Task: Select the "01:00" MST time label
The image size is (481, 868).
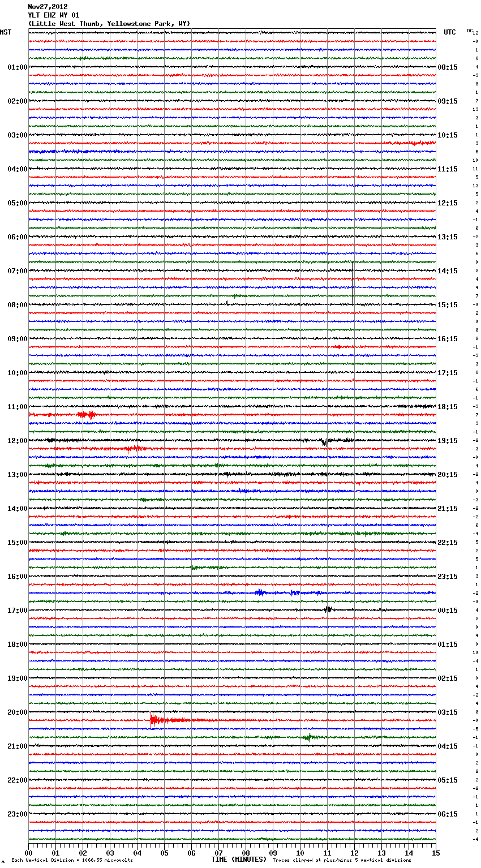Action: pos(18,67)
